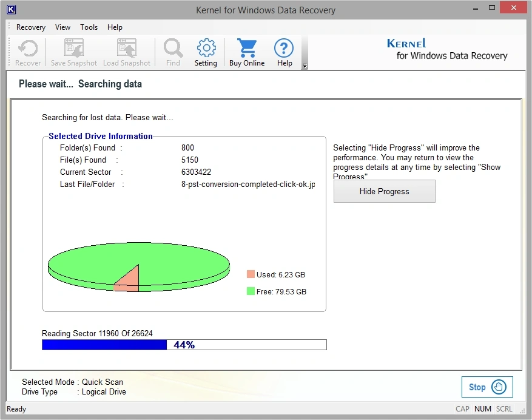Image resolution: width=532 pixels, height=420 pixels.
Task: Click the Recover toolbar icon
Action: pyautogui.click(x=28, y=53)
